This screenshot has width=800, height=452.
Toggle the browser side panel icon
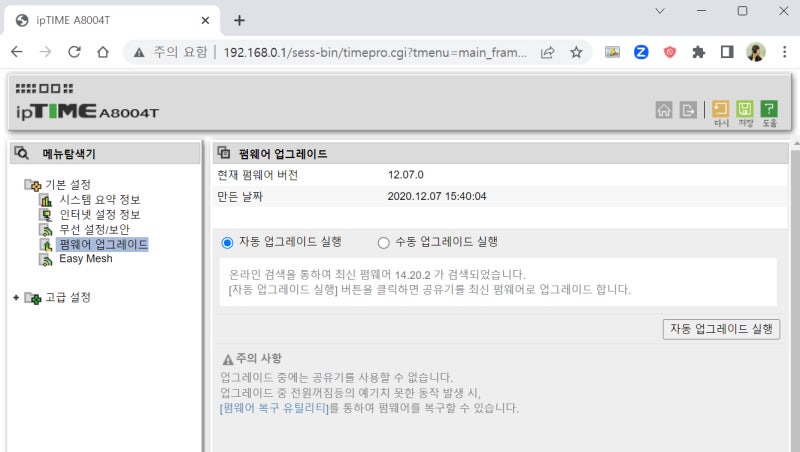[727, 52]
